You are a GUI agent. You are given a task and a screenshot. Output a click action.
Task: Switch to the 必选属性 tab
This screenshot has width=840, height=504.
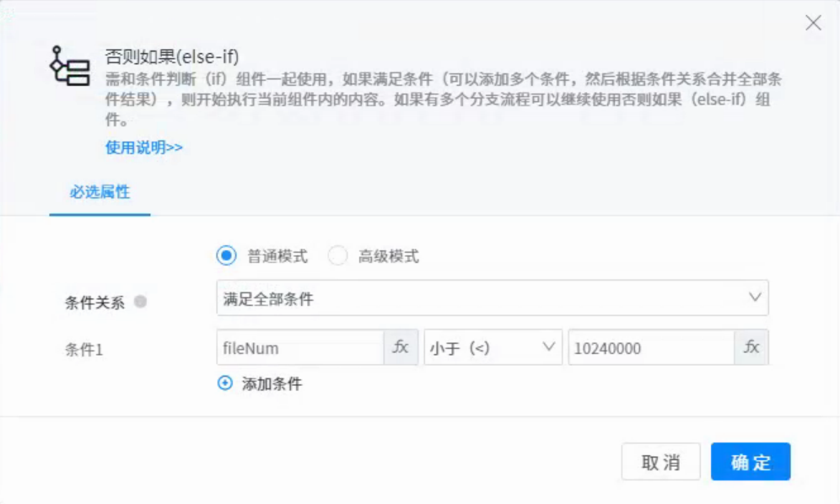tap(100, 192)
